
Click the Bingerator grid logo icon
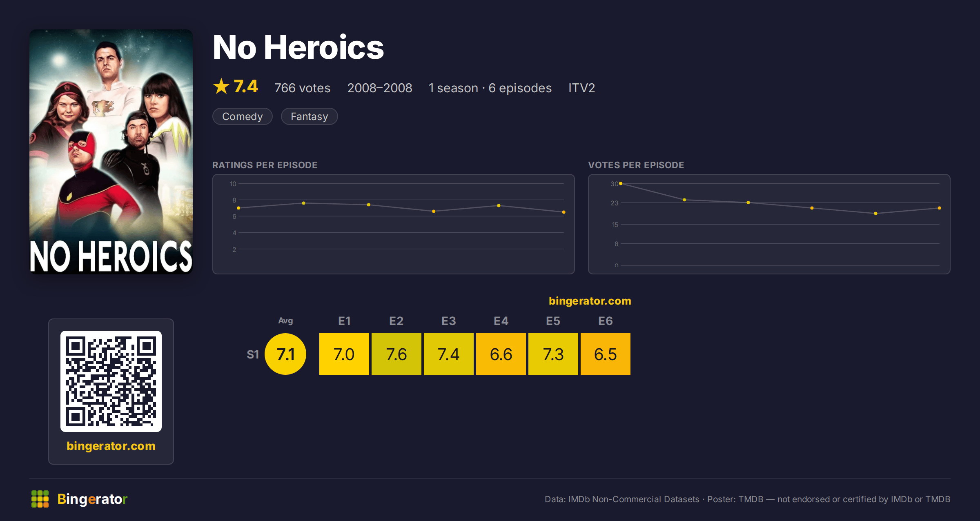40,499
